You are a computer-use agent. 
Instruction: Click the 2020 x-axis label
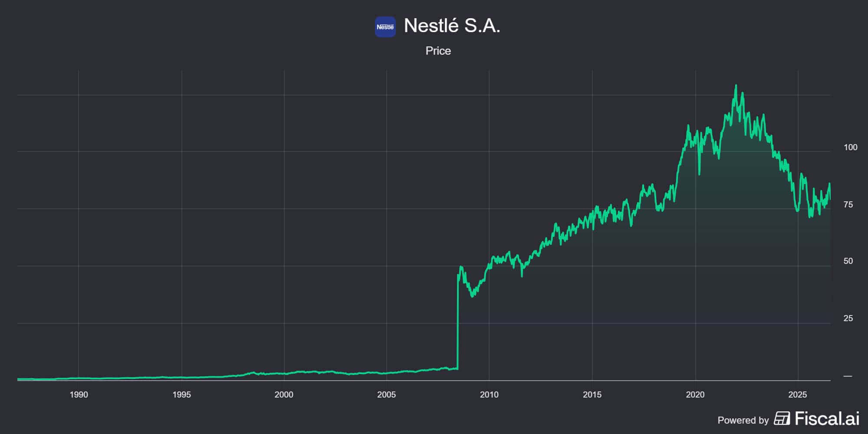[695, 395]
